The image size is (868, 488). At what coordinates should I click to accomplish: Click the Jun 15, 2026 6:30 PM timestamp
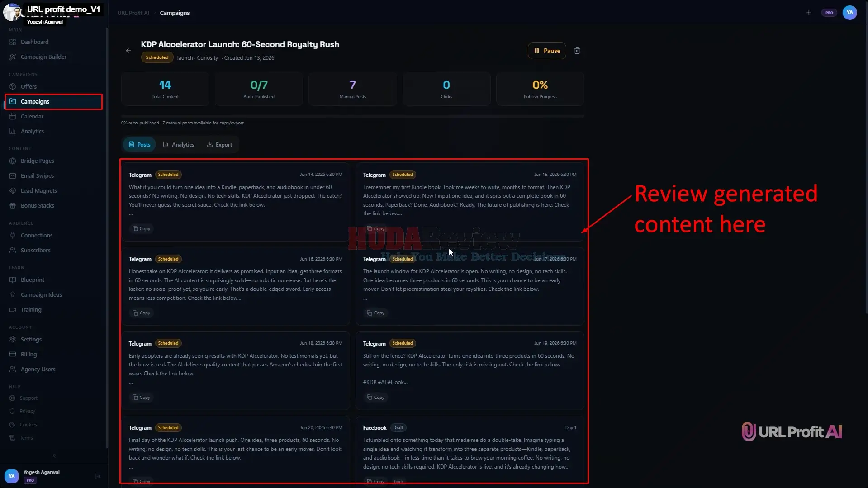pos(555,175)
